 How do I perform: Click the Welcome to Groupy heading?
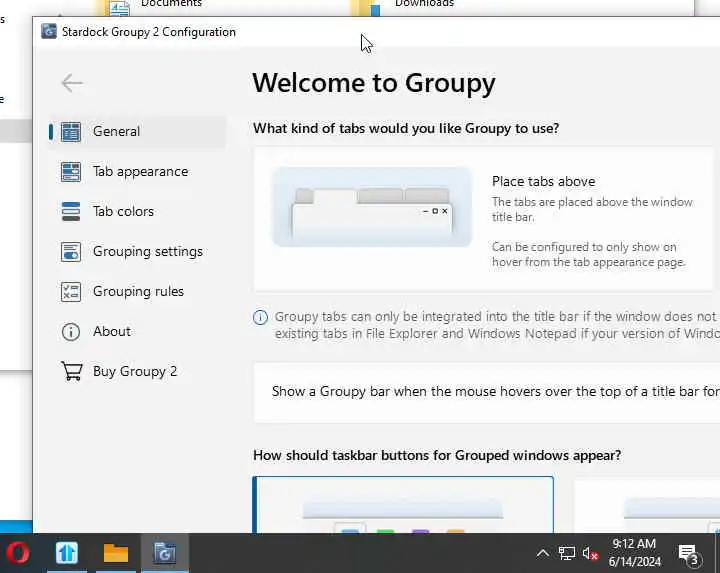374,83
